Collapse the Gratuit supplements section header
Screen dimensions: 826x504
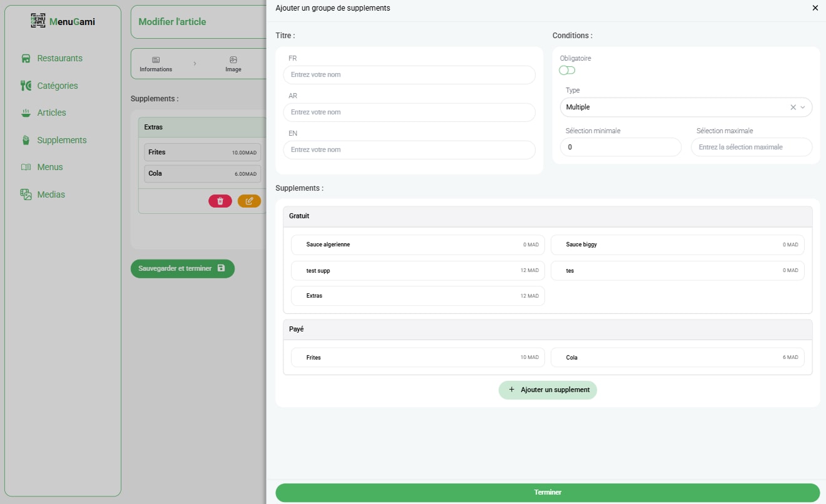pyautogui.click(x=548, y=216)
